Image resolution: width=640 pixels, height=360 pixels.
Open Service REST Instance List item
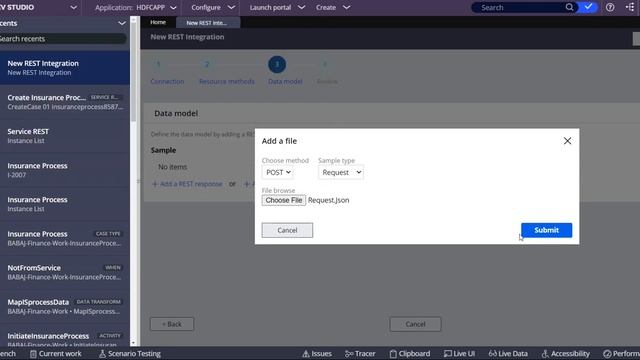tap(65, 136)
